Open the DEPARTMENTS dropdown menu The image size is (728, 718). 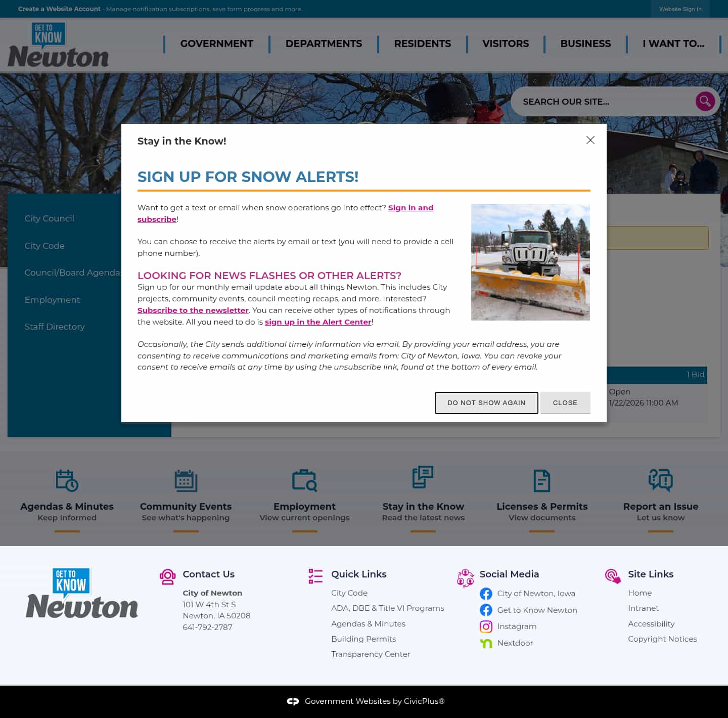pyautogui.click(x=324, y=44)
